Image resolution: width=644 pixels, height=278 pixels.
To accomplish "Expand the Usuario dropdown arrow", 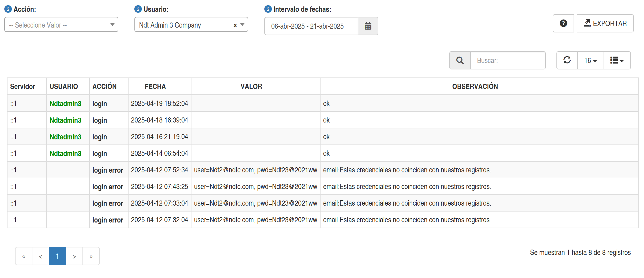I will 242,25.
